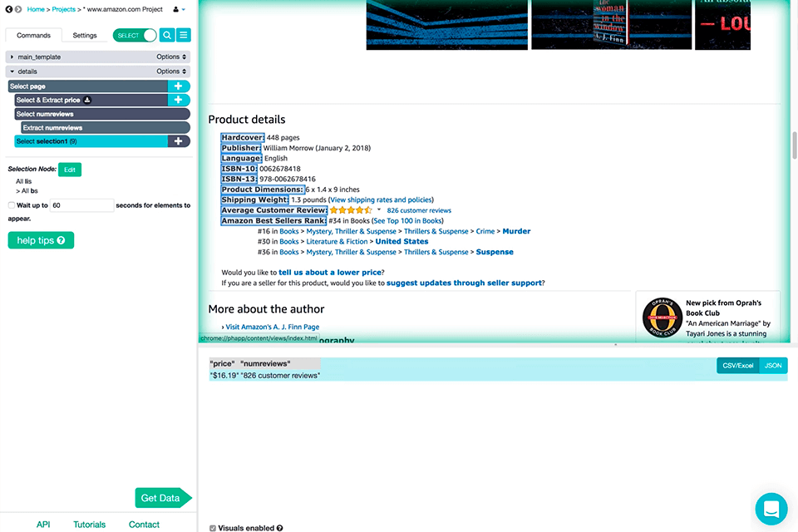
Task: Open the API link
Action: coord(43,525)
